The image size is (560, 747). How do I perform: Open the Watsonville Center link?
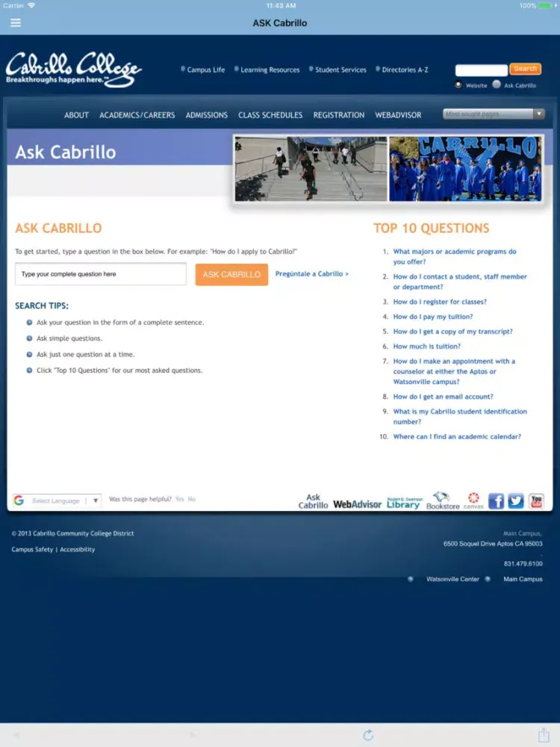click(452, 579)
